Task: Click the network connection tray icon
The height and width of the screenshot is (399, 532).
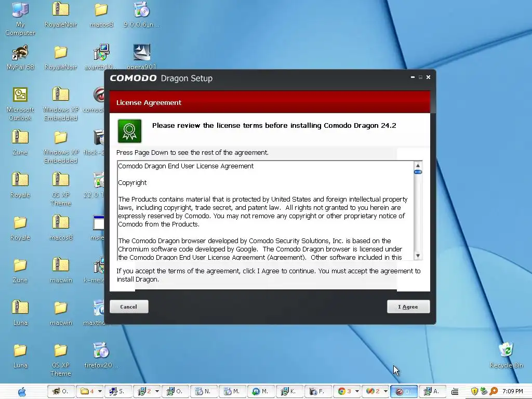Action: [484, 392]
